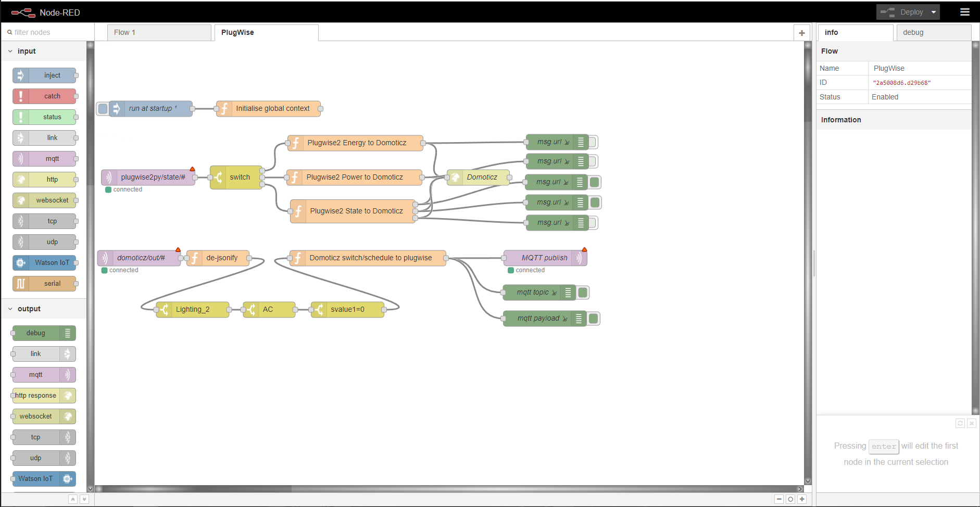Image resolution: width=980 pixels, height=507 pixels.
Task: Close the tip box
Action: click(x=972, y=423)
